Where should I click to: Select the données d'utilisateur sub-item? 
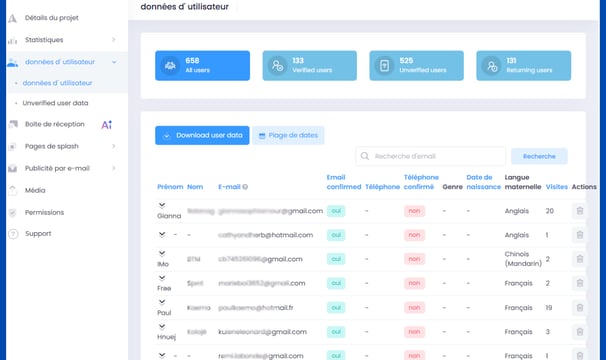pos(57,83)
